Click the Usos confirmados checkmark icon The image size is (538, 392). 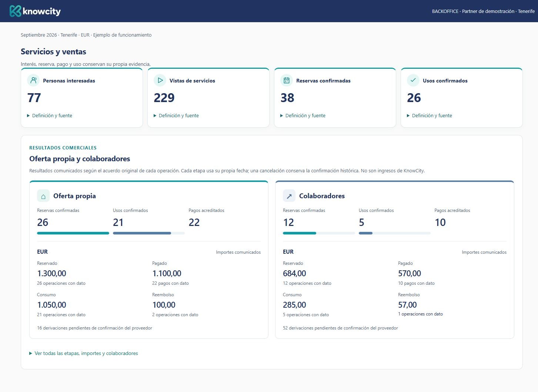[413, 80]
